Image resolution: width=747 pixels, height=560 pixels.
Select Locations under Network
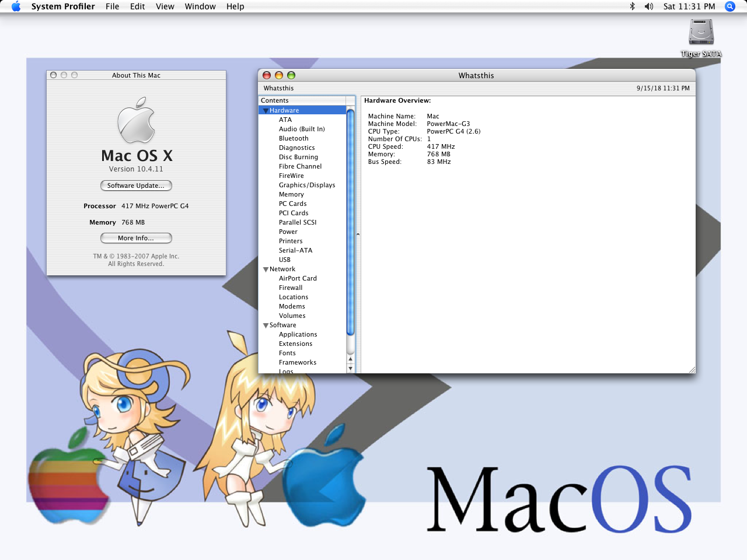(x=294, y=297)
